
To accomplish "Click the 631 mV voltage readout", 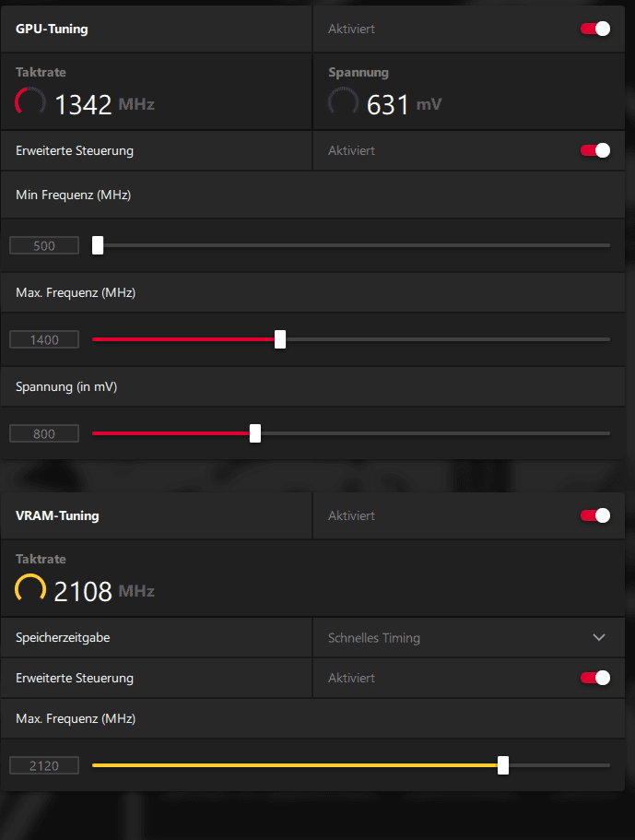I will [388, 104].
